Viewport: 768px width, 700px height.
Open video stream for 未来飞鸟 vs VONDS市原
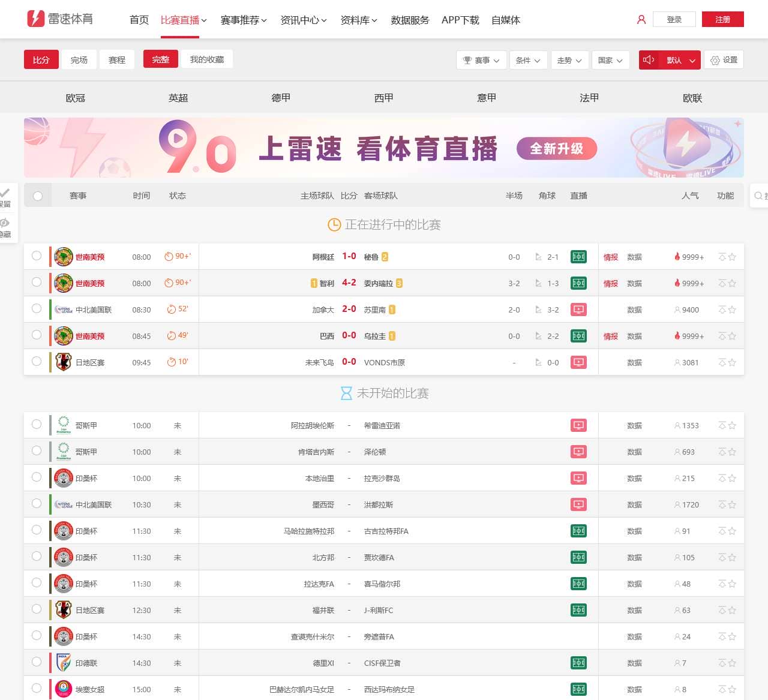coord(578,362)
